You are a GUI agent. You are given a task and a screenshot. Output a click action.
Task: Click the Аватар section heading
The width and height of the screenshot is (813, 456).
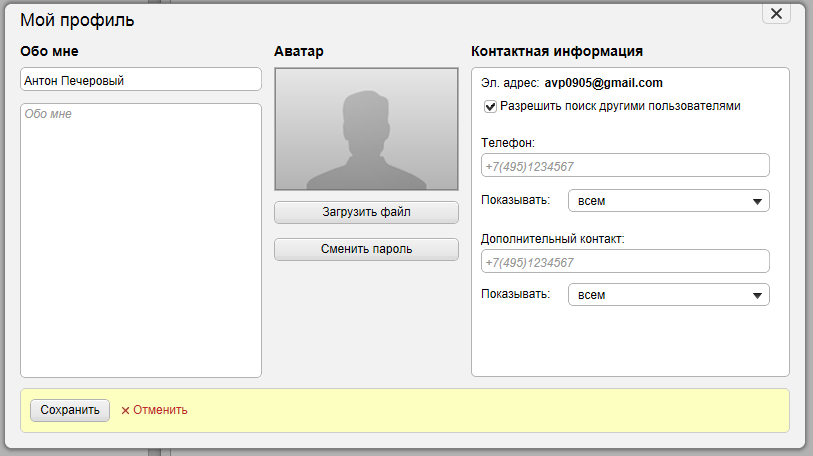(x=299, y=51)
